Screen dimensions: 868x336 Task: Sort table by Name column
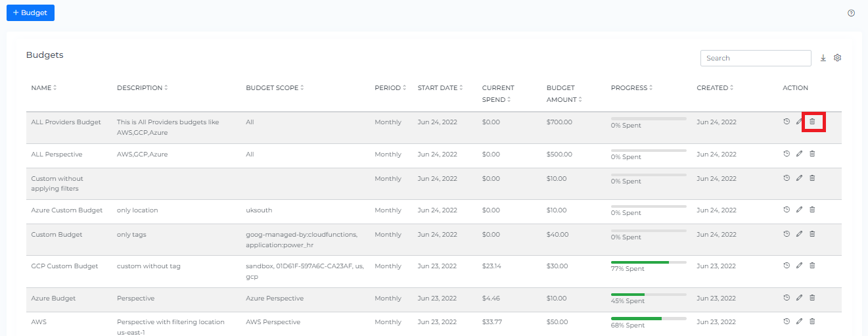click(43, 88)
